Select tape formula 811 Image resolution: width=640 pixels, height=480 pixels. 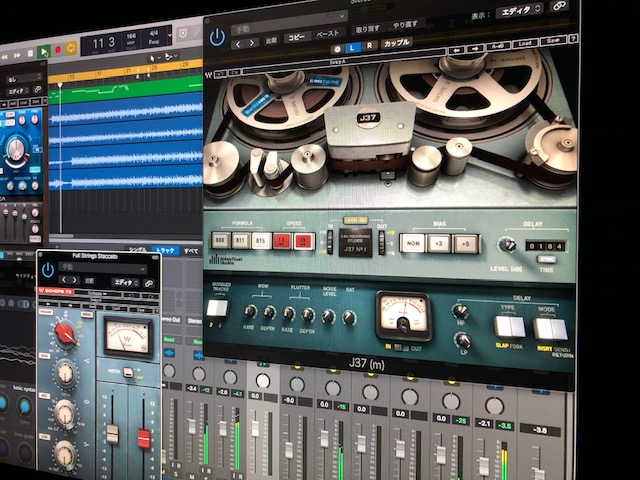tap(240, 240)
